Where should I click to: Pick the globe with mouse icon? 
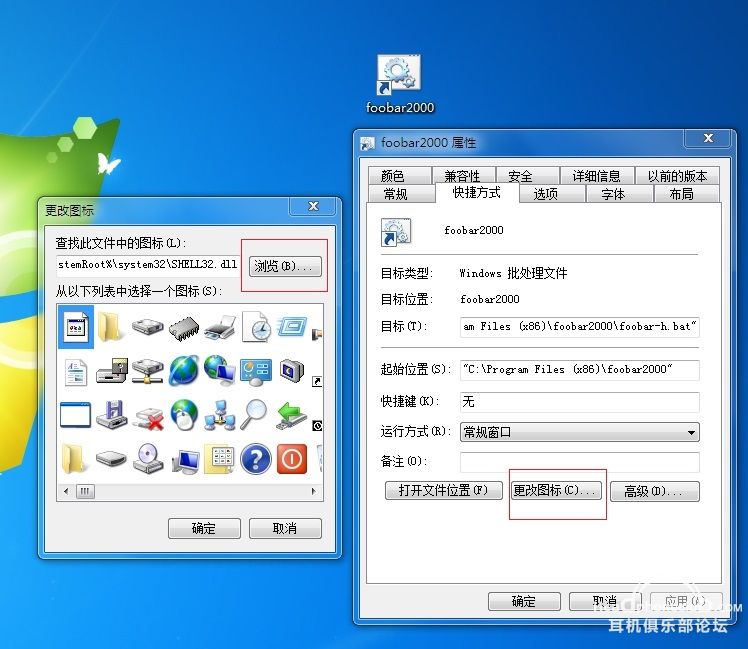click(184, 415)
